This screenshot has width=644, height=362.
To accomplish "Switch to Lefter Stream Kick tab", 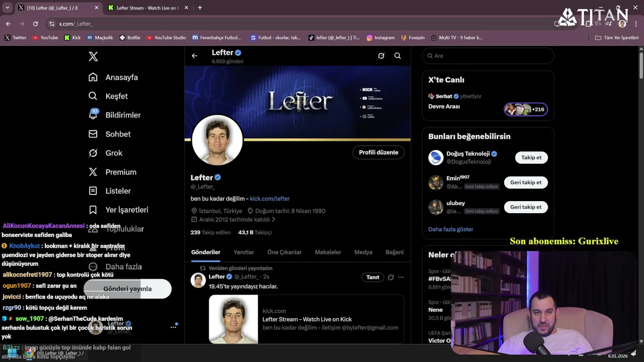I will coord(147,8).
